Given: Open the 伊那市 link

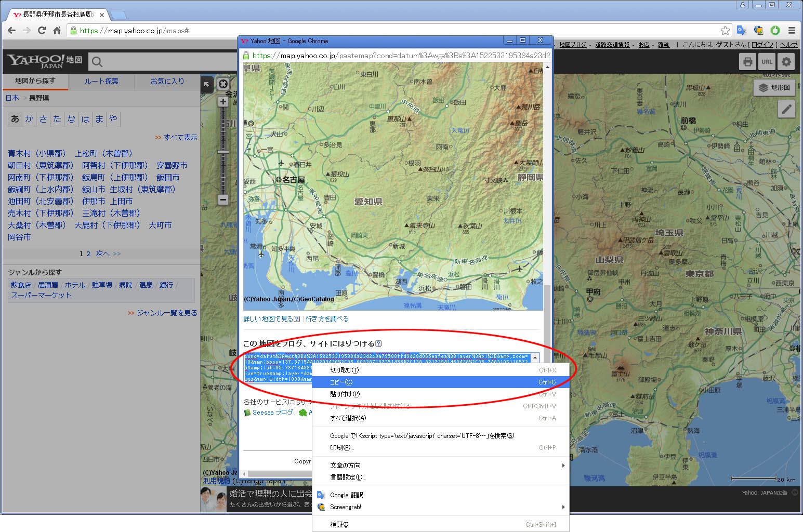Looking at the screenshot, I should tap(94, 201).
